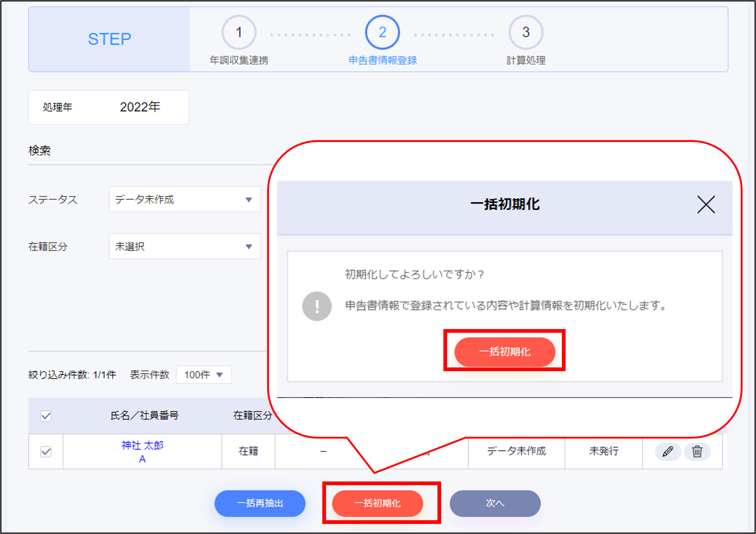The height and width of the screenshot is (534, 756).
Task: Click the 次へ button
Action: click(495, 503)
